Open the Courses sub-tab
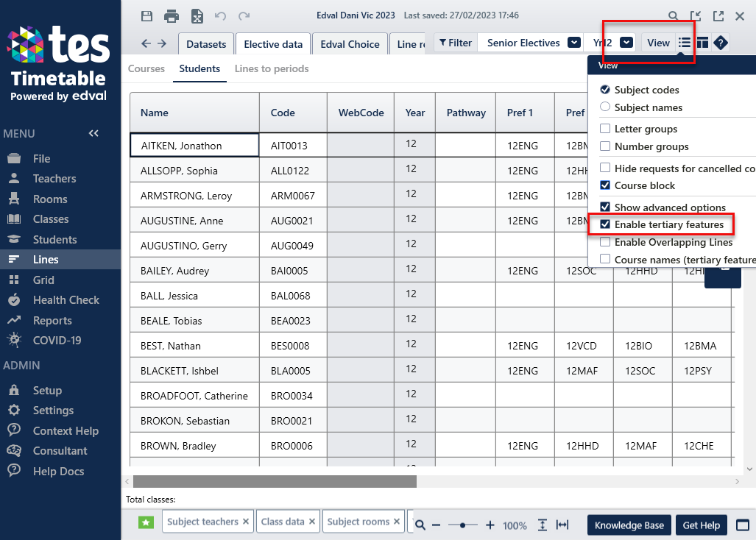 coord(146,68)
